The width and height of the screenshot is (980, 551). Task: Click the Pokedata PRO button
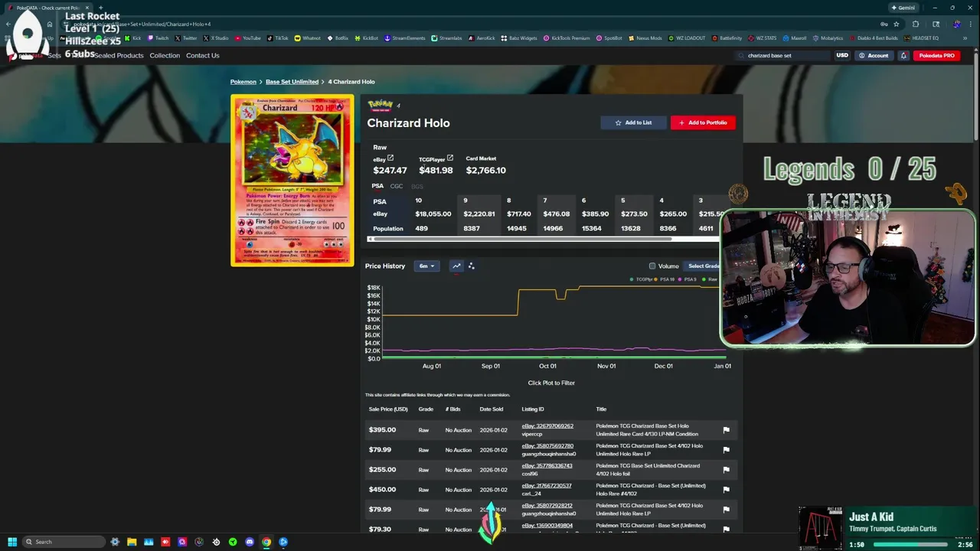(x=937, y=55)
